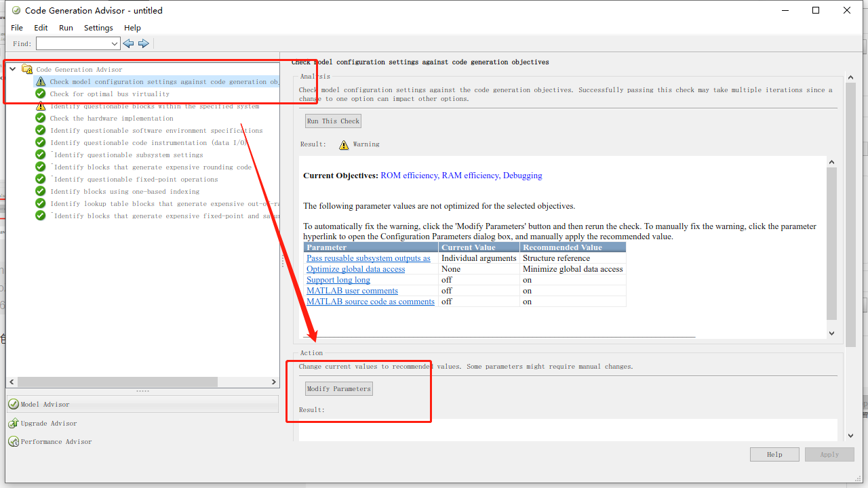
Task: Click pass icon for questionable subsystem settings
Action: 41,155
